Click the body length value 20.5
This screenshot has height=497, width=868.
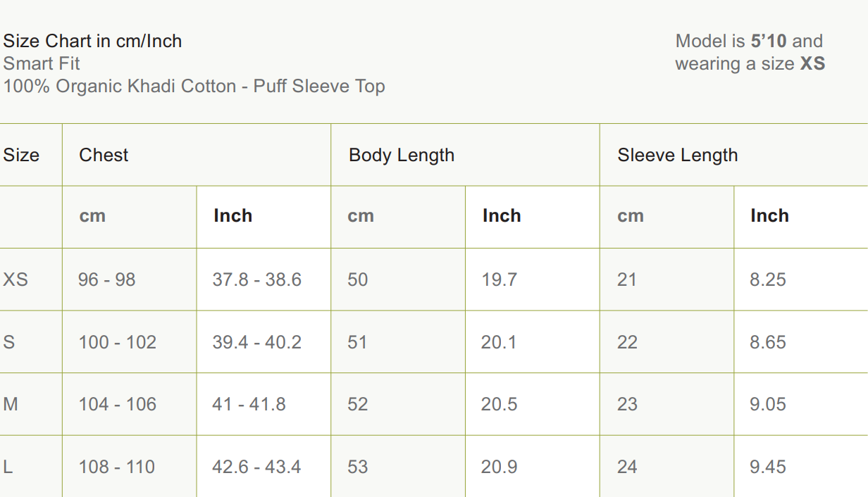tap(499, 404)
